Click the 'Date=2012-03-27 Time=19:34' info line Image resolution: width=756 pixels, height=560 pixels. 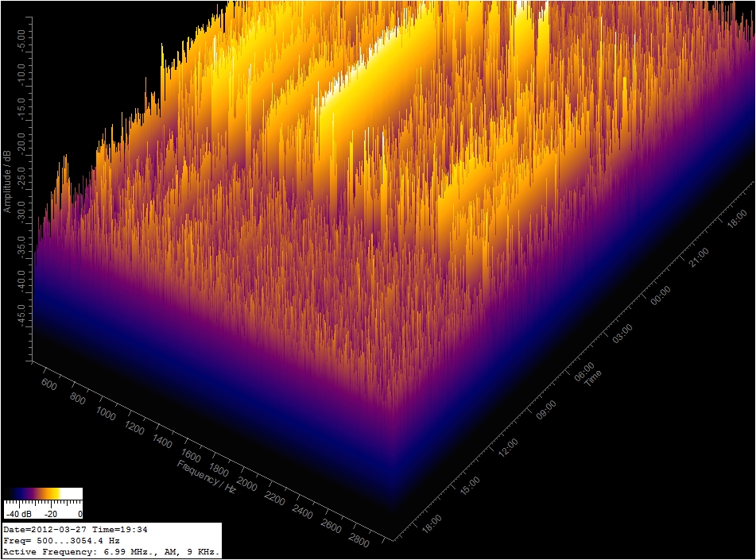pos(76,529)
